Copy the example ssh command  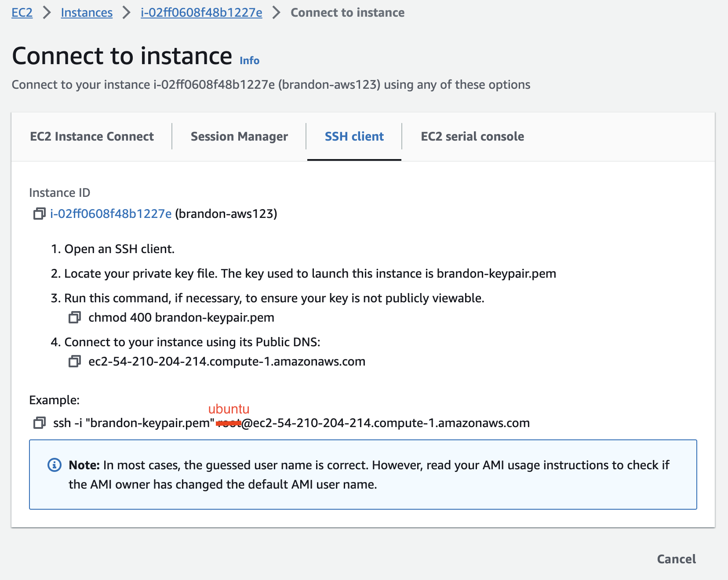[40, 423]
